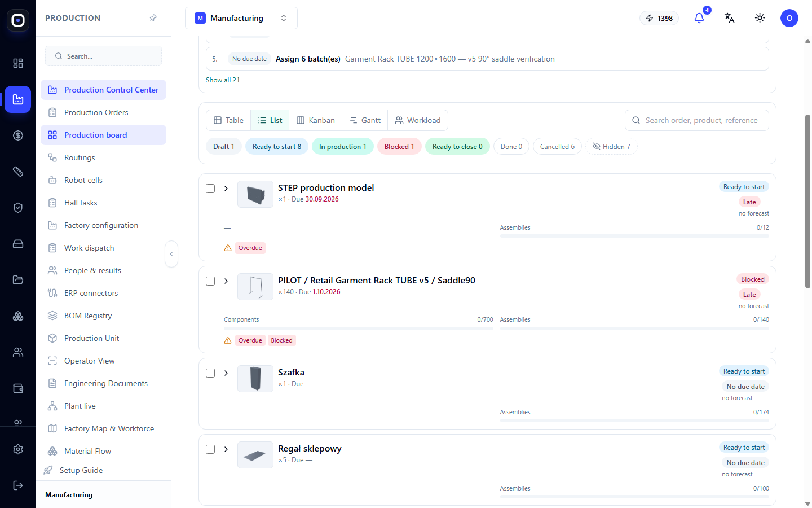Expand the STEP production model row
Image resolution: width=812 pixels, height=508 pixels.
(x=226, y=189)
